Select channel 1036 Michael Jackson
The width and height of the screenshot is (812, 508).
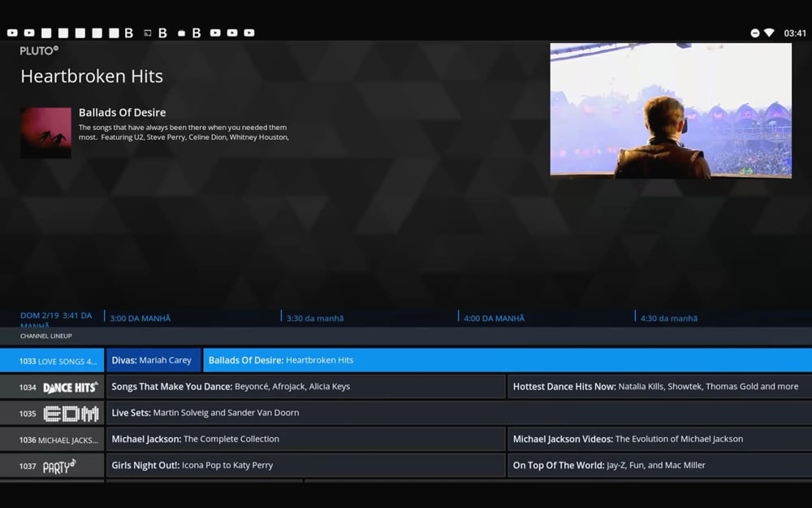(52, 440)
